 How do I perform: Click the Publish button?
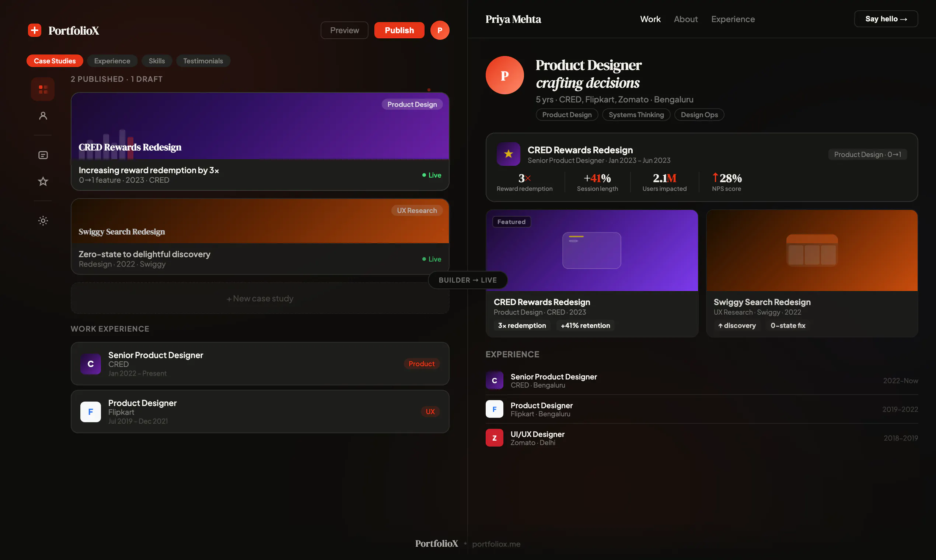tap(399, 30)
